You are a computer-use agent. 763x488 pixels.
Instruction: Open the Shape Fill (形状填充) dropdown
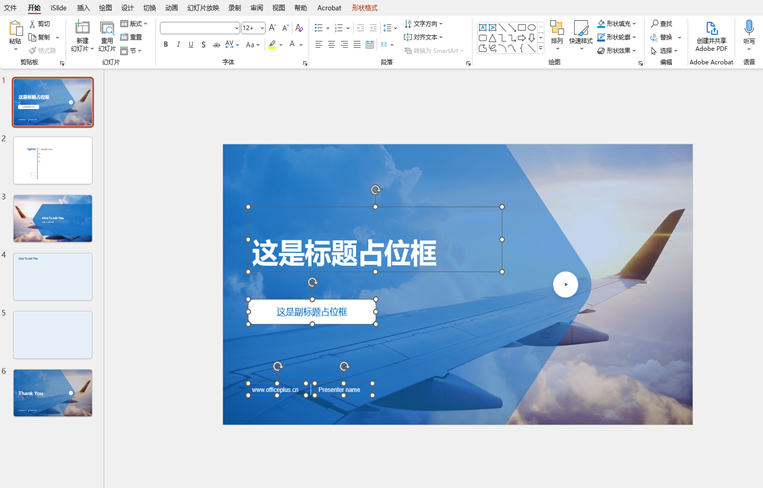tap(617, 23)
